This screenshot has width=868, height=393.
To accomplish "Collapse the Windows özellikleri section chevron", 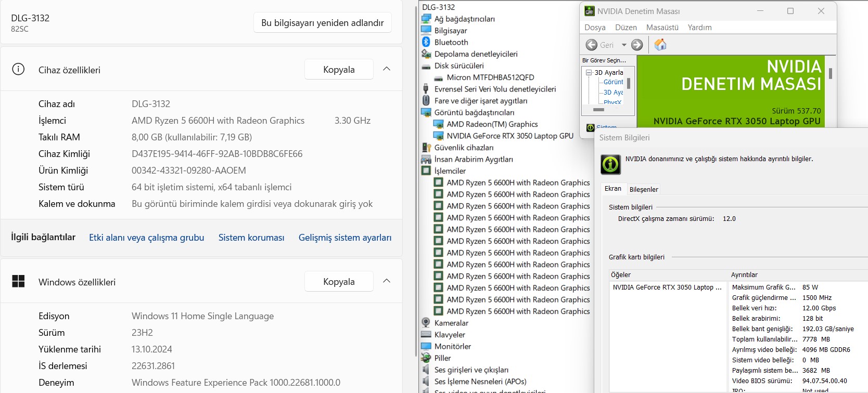I will pos(387,281).
